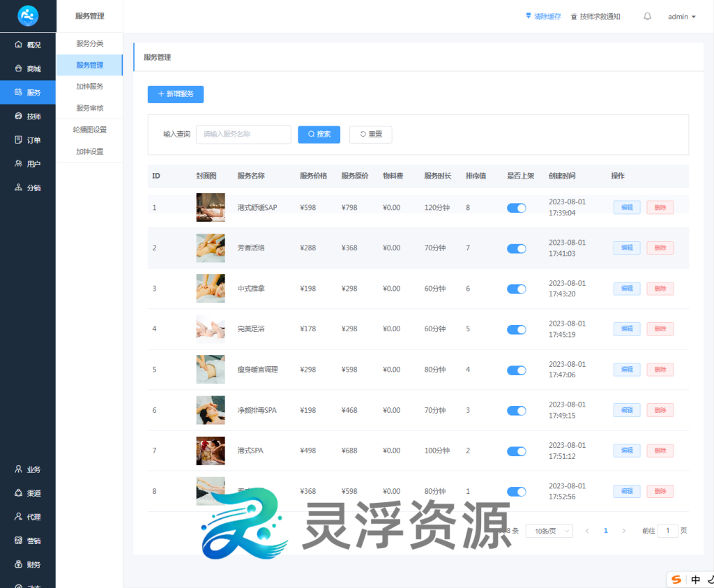Edit the 港式SPA service
The image size is (714, 588).
point(627,451)
